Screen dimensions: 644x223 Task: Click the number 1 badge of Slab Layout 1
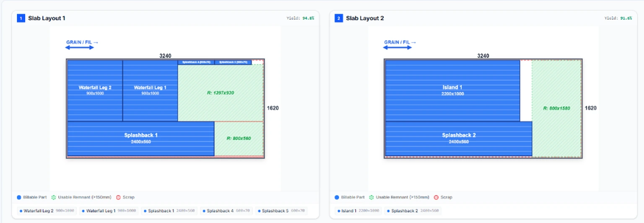coord(21,18)
